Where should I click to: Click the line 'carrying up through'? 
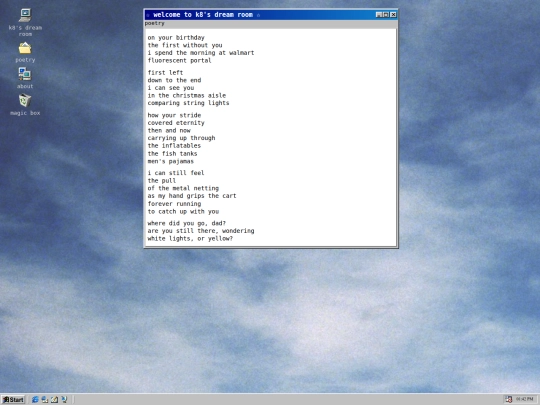pos(181,138)
